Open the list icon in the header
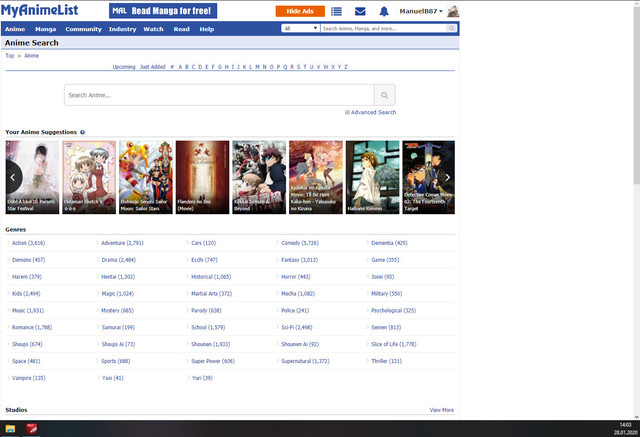 click(336, 11)
